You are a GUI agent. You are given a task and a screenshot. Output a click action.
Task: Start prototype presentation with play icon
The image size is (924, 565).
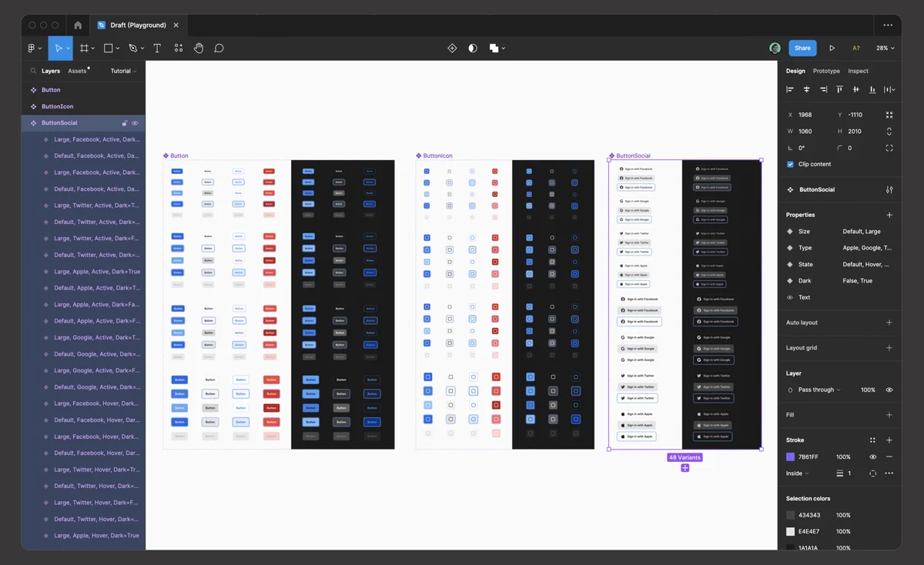click(832, 48)
